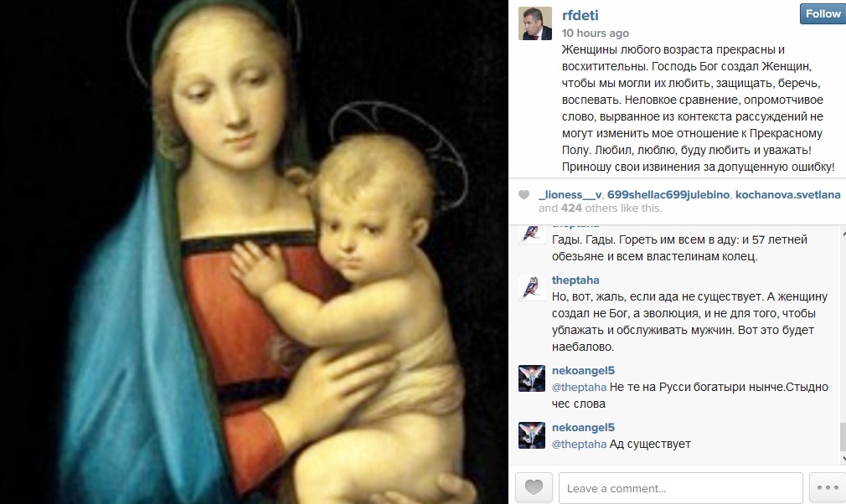Open 699shellac699julebino profile link
Image resolution: width=846 pixels, height=504 pixels.
[668, 194]
